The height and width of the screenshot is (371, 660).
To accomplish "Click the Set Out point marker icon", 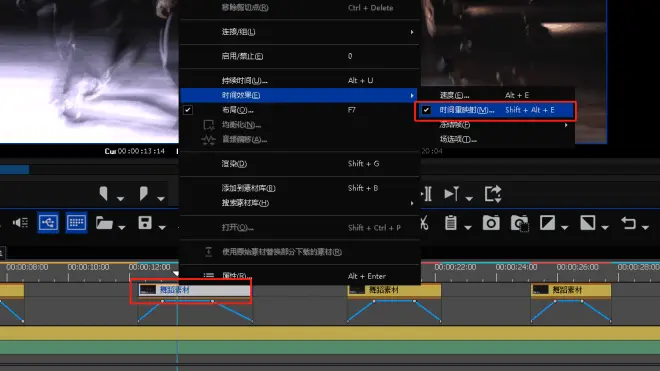I will tap(144, 194).
